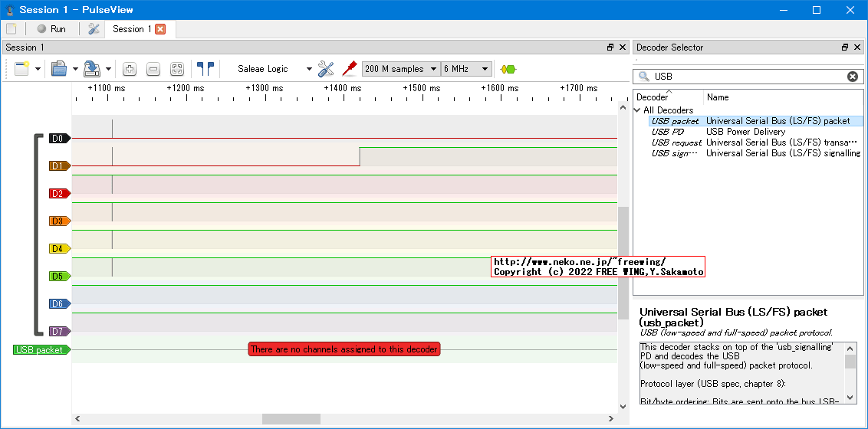
Task: Click the new session icon in the main toolbar
Action: (11, 29)
